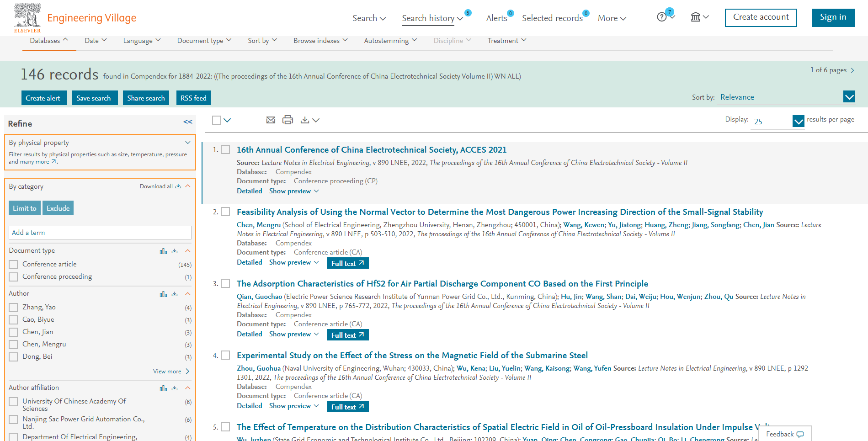Click the email selected records icon
The image size is (868, 441).
[x=271, y=120]
